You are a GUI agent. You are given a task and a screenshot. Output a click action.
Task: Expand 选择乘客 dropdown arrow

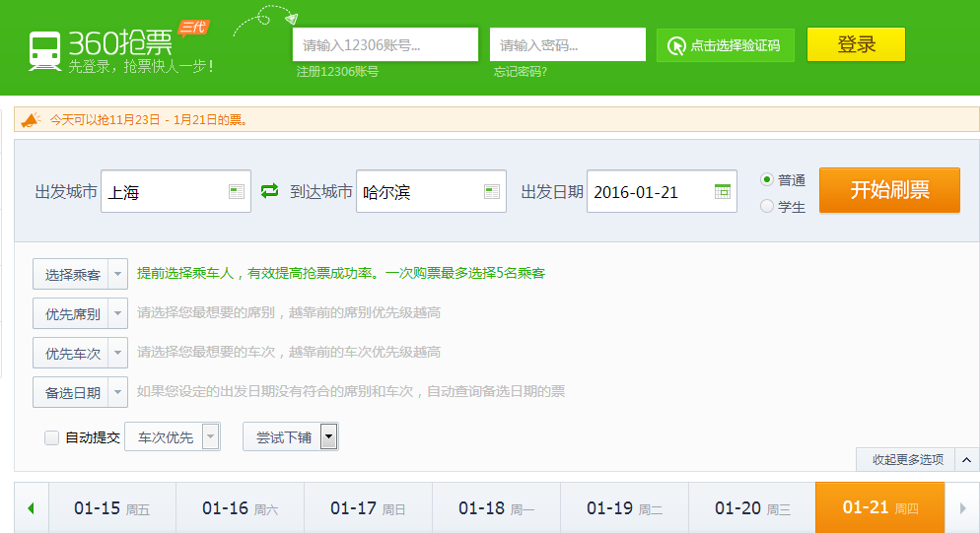(x=117, y=274)
